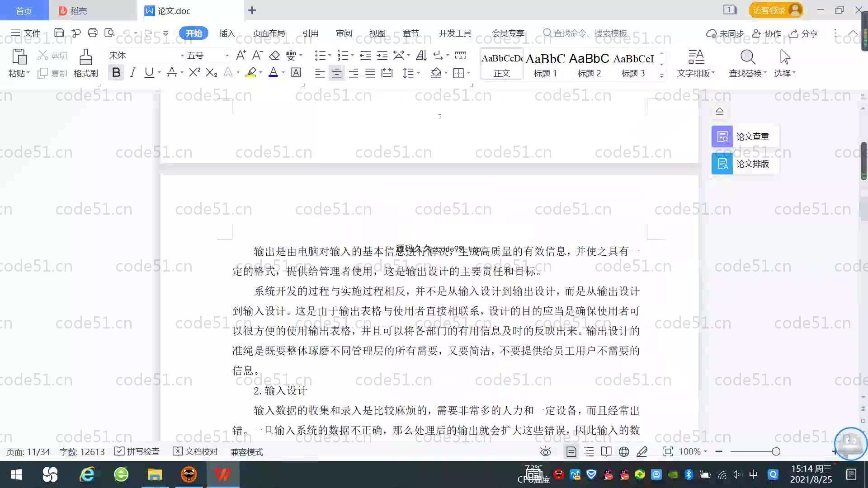
Task: Enable full screen view icon
Action: click(668, 451)
